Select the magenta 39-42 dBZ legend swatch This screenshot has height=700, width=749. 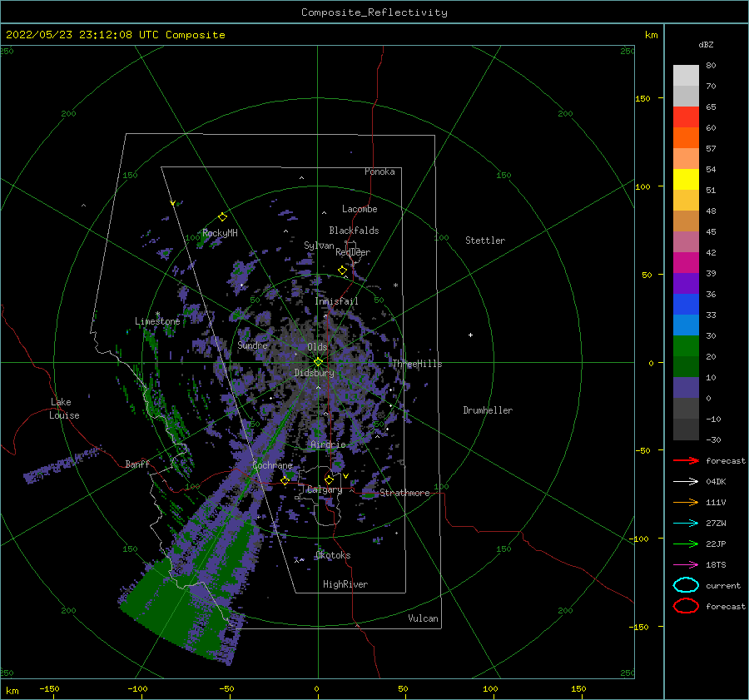686,263
